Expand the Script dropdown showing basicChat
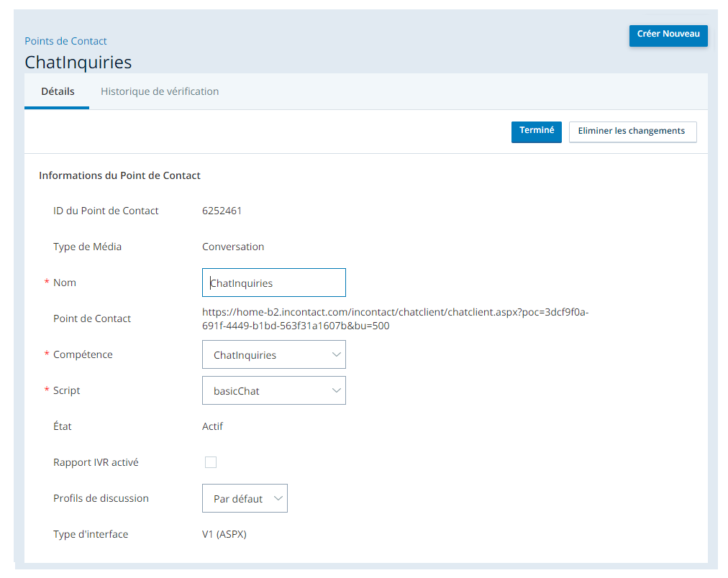 (274, 390)
